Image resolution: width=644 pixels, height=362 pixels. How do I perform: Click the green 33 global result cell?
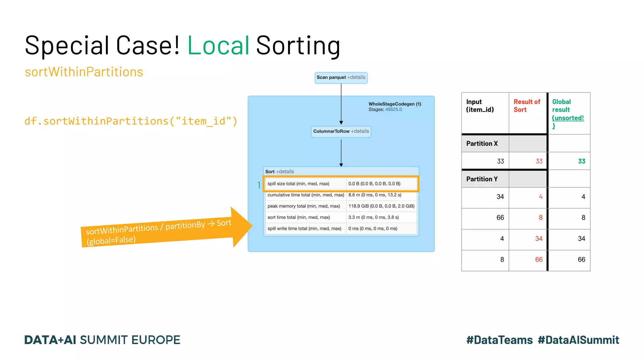click(581, 162)
